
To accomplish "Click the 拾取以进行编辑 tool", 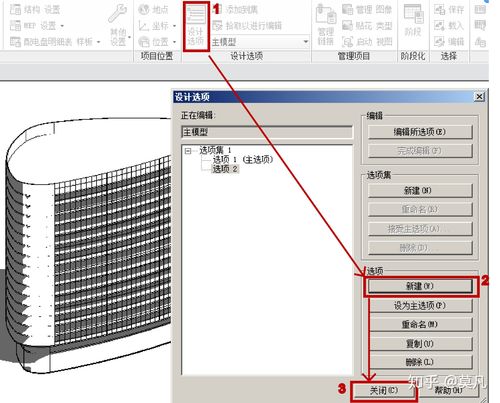I will tap(247, 25).
